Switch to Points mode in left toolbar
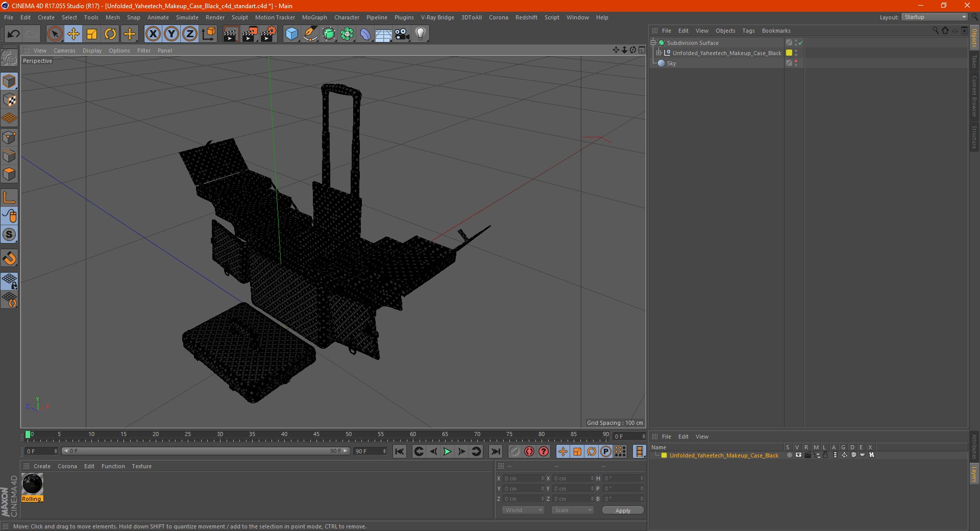 pyautogui.click(x=9, y=137)
